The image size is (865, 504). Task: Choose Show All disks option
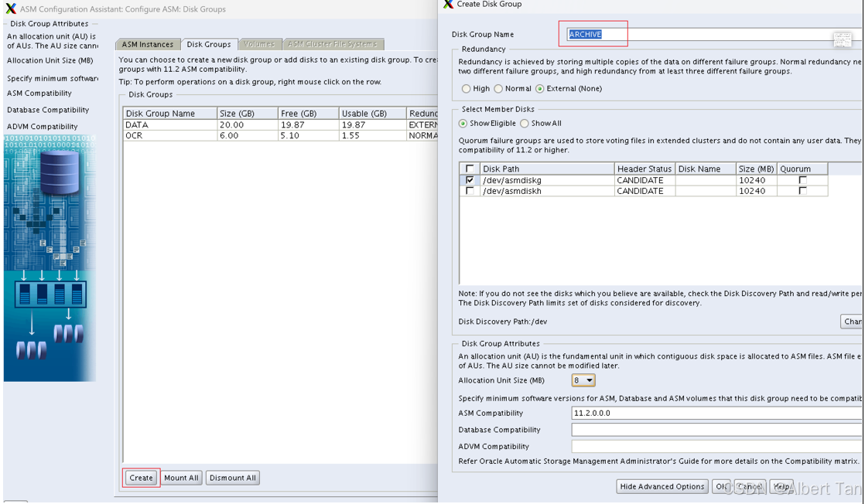pos(524,124)
